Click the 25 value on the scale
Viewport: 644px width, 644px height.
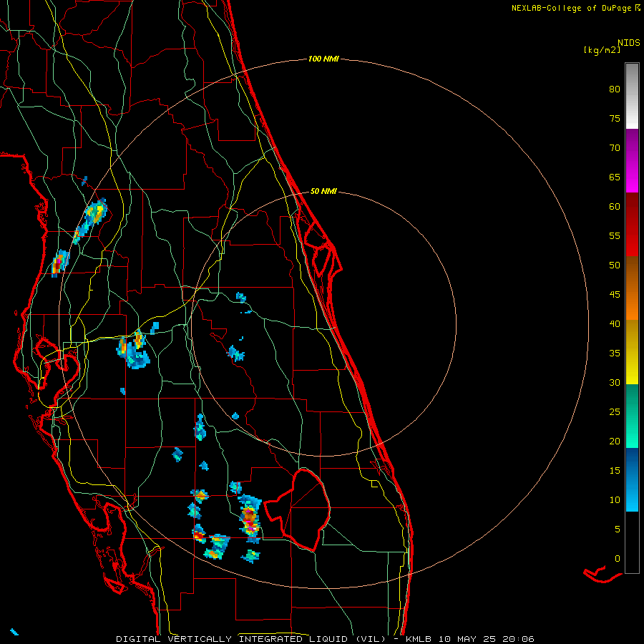tap(615, 411)
